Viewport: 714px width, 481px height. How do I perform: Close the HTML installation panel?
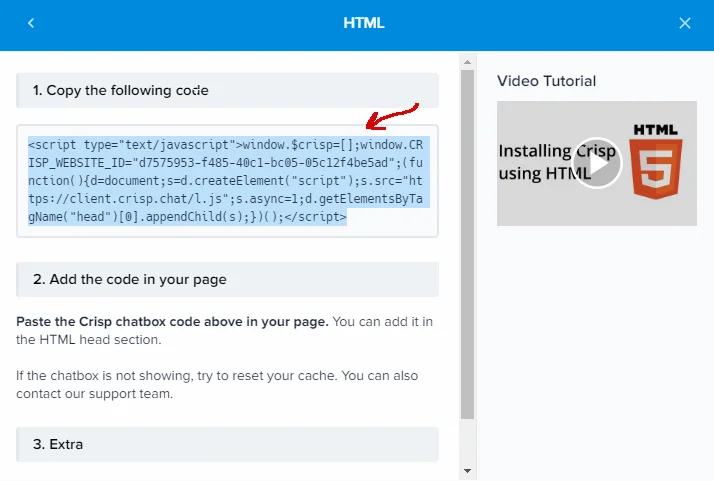[685, 23]
